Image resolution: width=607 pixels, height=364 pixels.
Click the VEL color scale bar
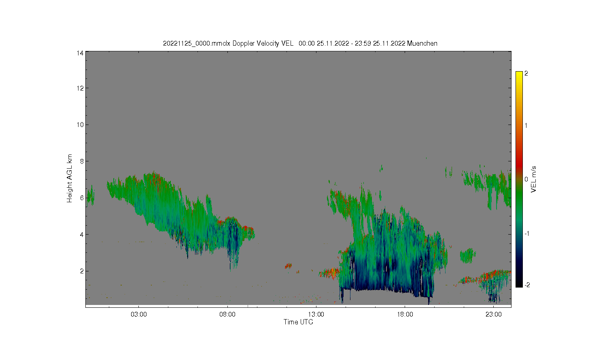(519, 179)
